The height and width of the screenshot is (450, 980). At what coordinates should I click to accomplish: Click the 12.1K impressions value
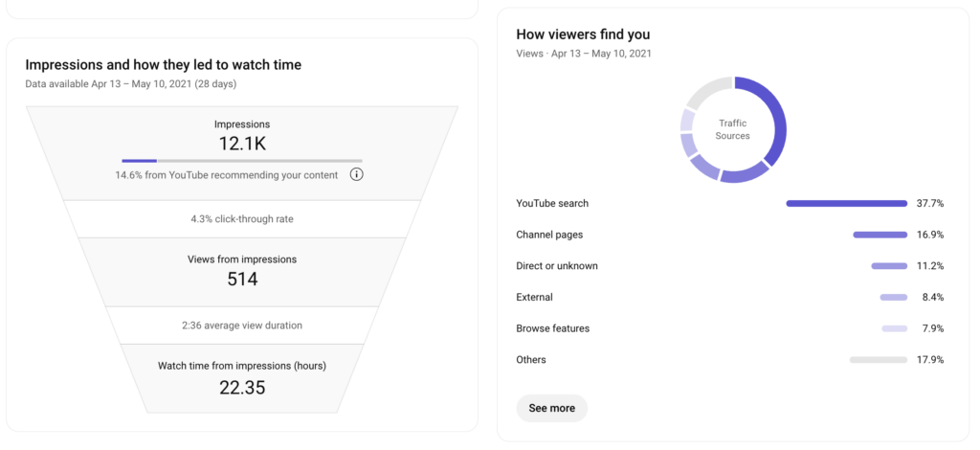[242, 143]
